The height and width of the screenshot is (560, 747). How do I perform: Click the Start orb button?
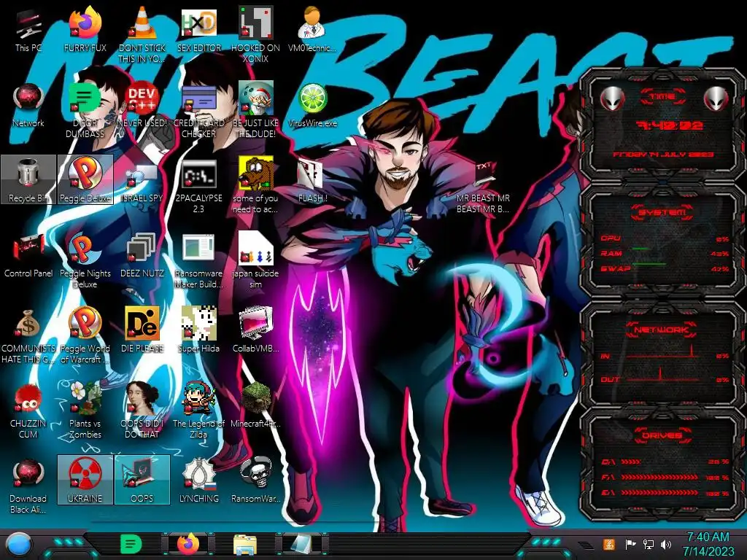point(19,544)
